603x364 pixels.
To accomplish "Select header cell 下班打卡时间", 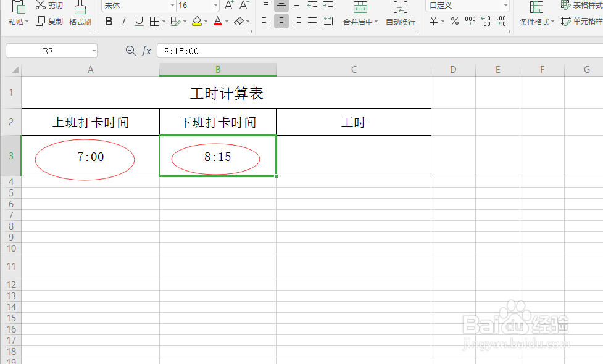I will pyautogui.click(x=218, y=122).
